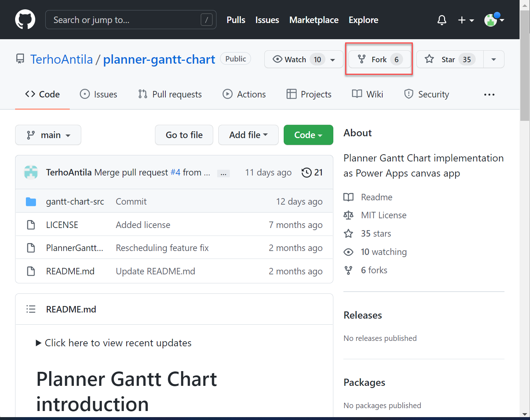Expand the commit message ellipsis button
Viewport: 530px width, 420px height.
(x=223, y=174)
